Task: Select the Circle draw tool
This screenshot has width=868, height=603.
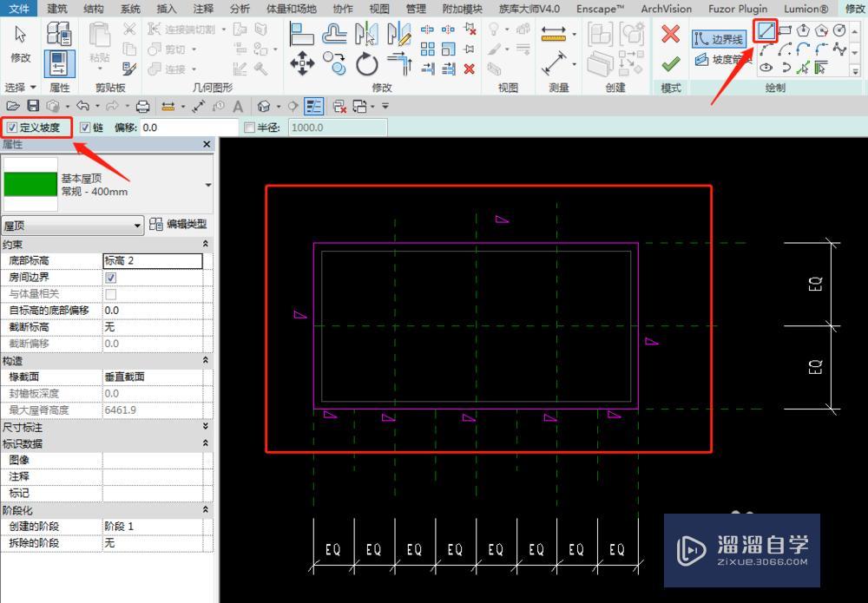Action: tap(839, 31)
